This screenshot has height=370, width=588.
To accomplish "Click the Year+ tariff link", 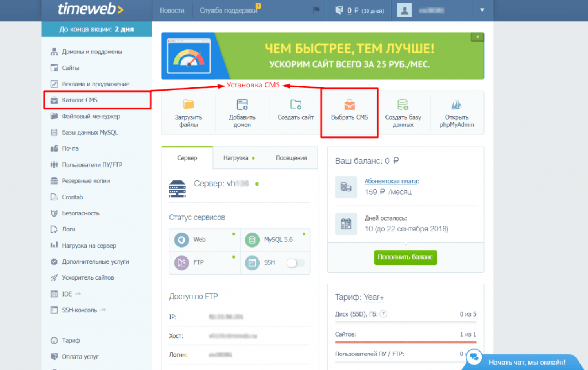I will (x=374, y=297).
